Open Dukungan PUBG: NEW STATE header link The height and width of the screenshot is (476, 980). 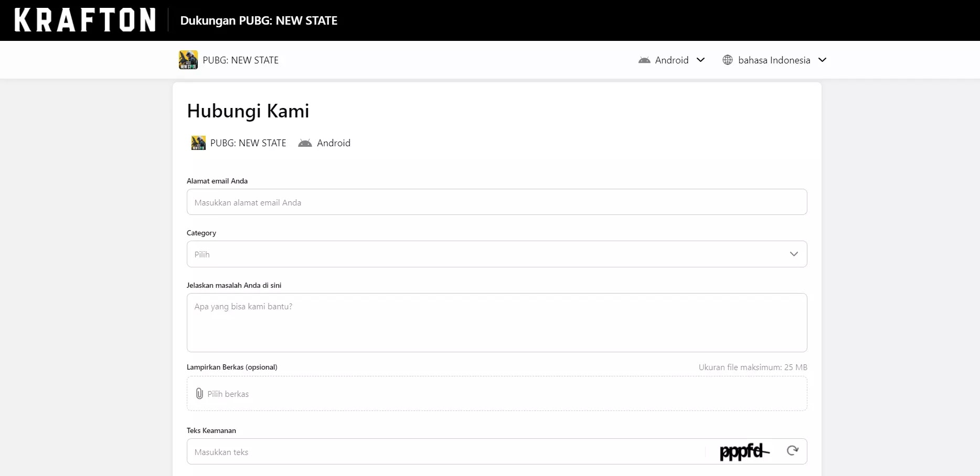pos(259,20)
